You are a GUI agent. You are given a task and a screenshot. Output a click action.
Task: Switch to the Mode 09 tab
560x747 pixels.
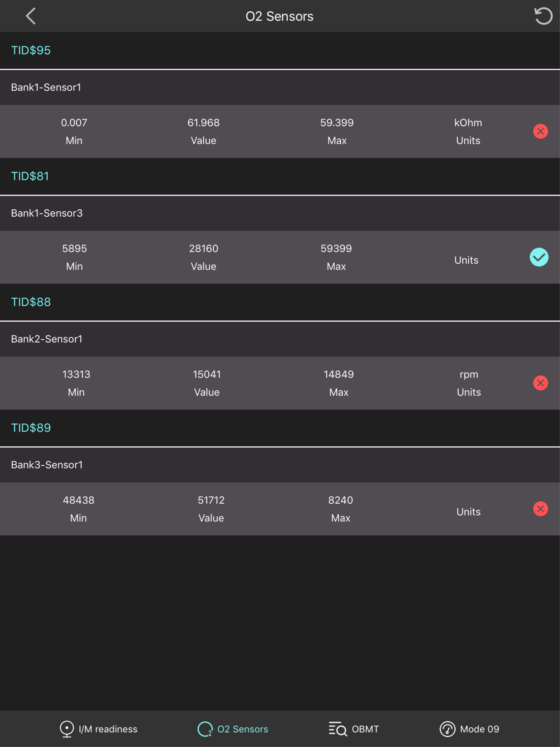pyautogui.click(x=470, y=729)
